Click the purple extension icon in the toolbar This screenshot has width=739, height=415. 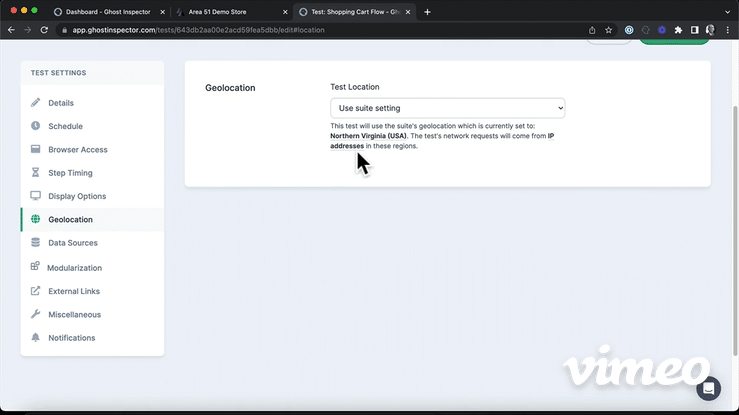(x=662, y=30)
